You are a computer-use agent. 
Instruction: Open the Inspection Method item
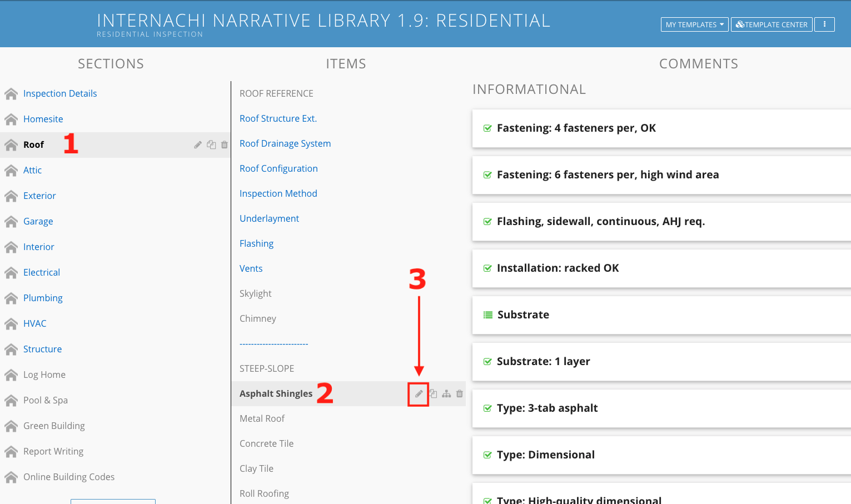278,193
